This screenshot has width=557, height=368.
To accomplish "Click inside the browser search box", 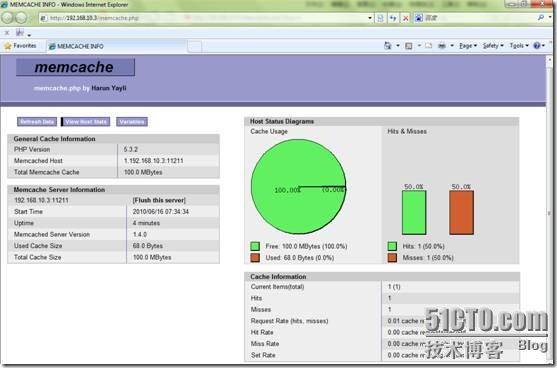I will click(x=480, y=18).
